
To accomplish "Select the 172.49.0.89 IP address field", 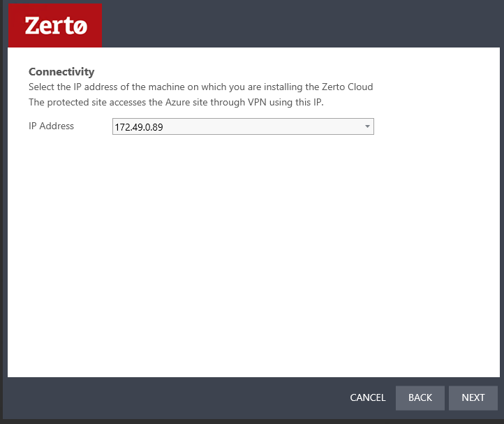I will (x=243, y=126).
